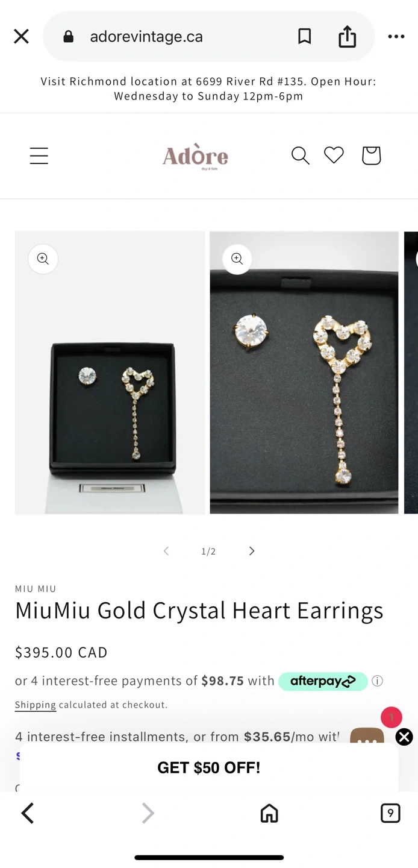Image resolution: width=418 pixels, height=868 pixels.
Task: Tap the search magnifier icon
Action: [300, 156]
